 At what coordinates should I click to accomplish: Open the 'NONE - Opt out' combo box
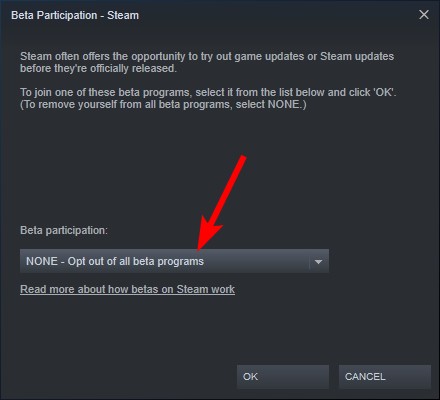tap(174, 261)
